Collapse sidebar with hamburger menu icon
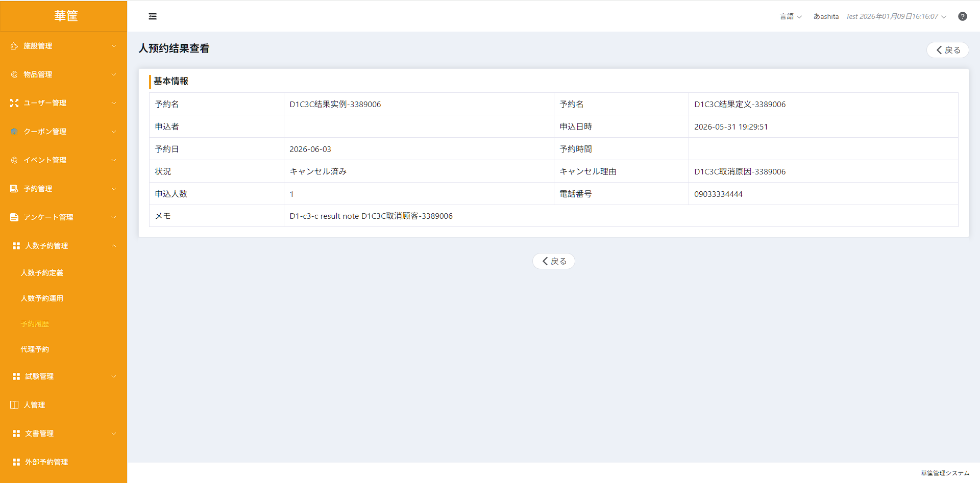Image resolution: width=980 pixels, height=483 pixels. [153, 16]
